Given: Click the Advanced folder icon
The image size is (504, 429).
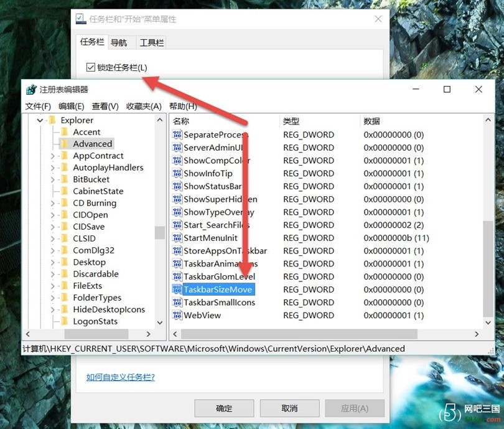Looking at the screenshot, I should point(65,144).
